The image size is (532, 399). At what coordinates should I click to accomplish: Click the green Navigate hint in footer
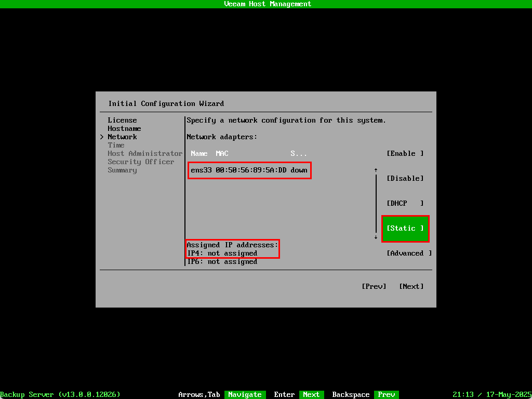click(245, 394)
